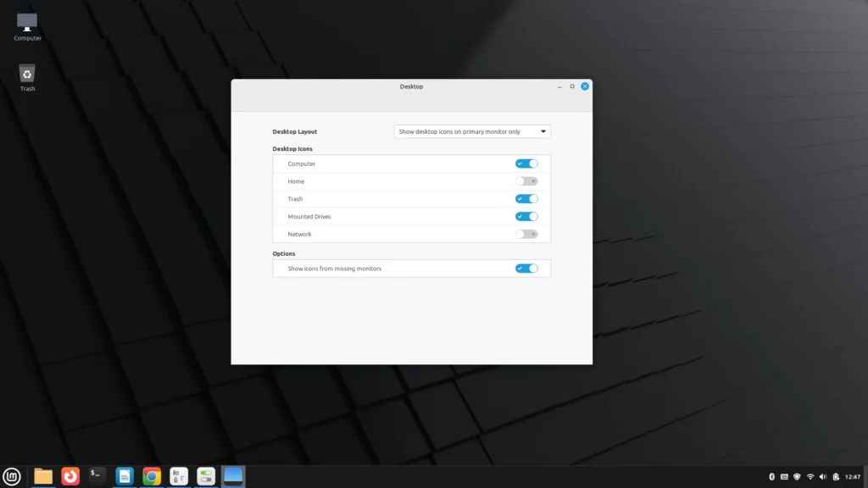Viewport: 868px width, 488px height.
Task: Open the volume control tray icon
Action: coord(824,476)
